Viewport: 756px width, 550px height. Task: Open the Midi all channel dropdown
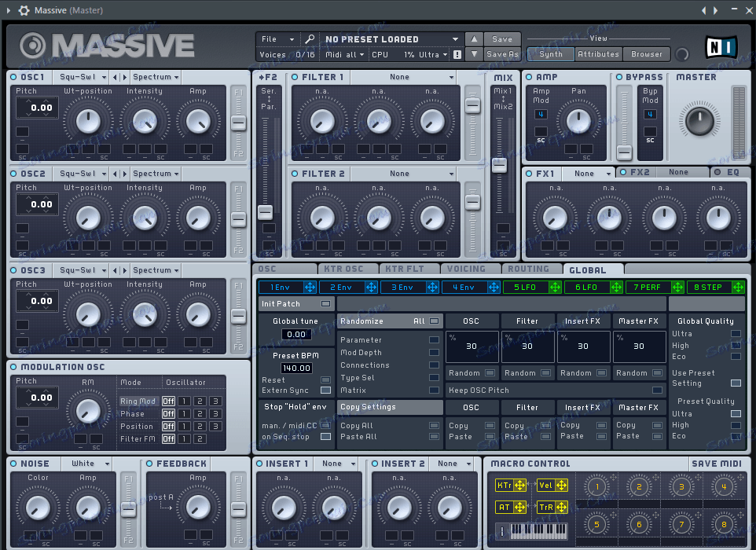point(344,54)
